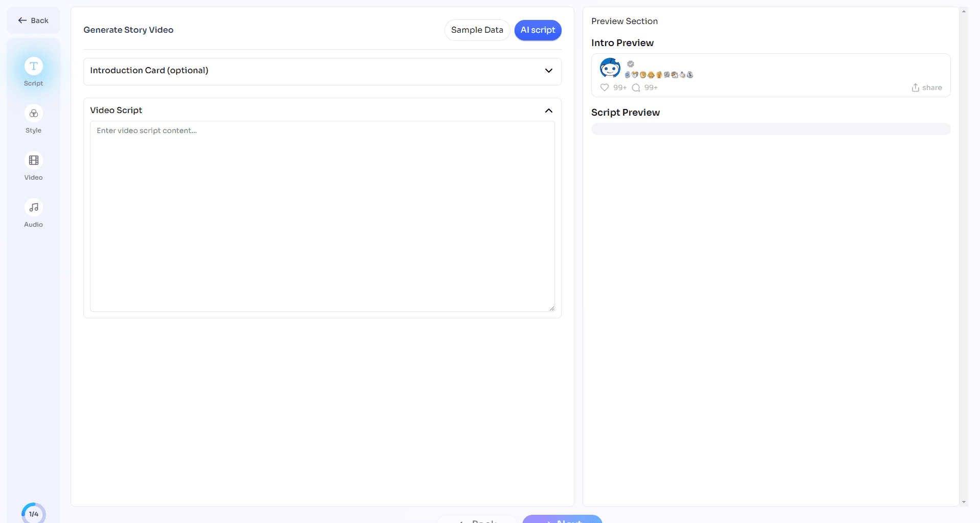Click the AI script button
This screenshot has height=523, width=980.
(x=538, y=30)
